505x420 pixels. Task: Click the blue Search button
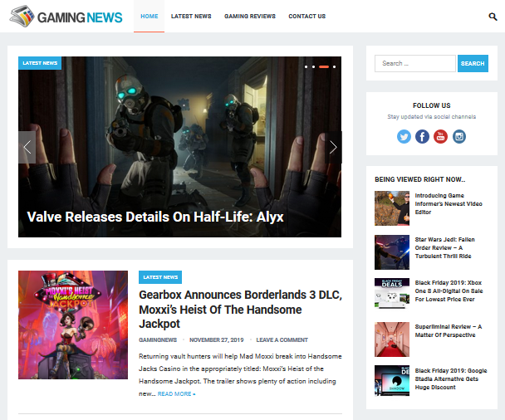tap(473, 63)
